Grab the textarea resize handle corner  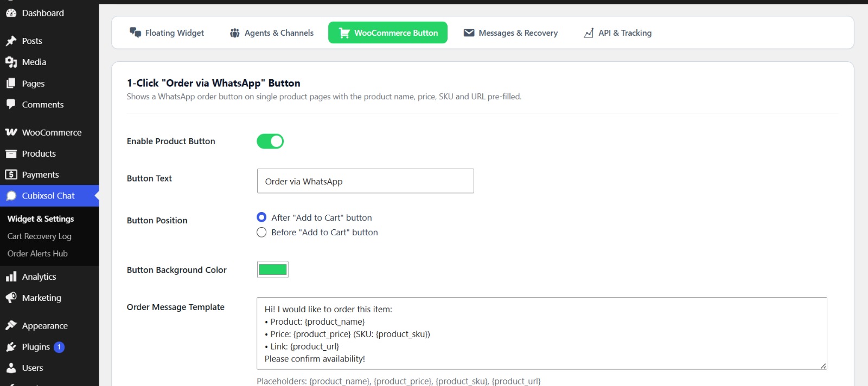824,366
